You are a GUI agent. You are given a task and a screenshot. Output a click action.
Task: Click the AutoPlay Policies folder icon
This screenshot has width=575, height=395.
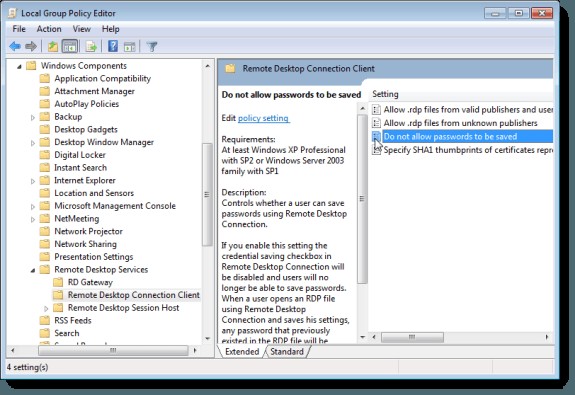pyautogui.click(x=45, y=104)
